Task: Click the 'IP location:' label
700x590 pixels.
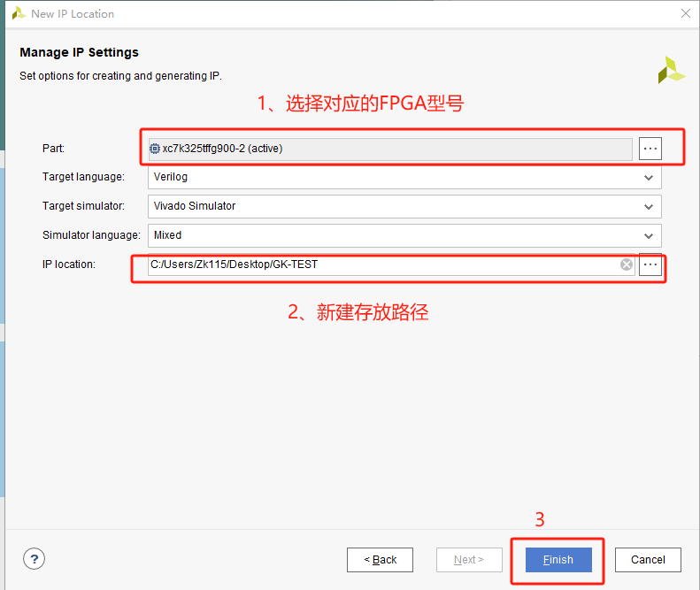Action: [x=69, y=264]
